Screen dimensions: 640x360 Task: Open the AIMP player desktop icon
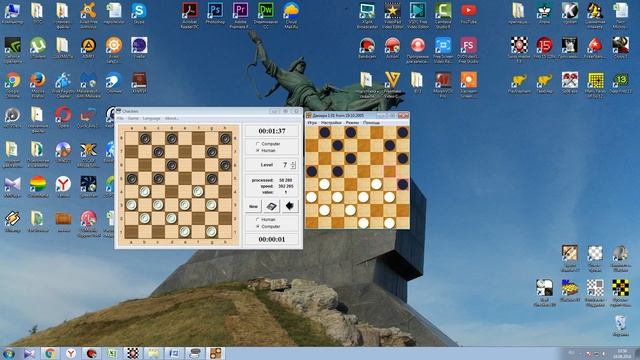click(88, 48)
